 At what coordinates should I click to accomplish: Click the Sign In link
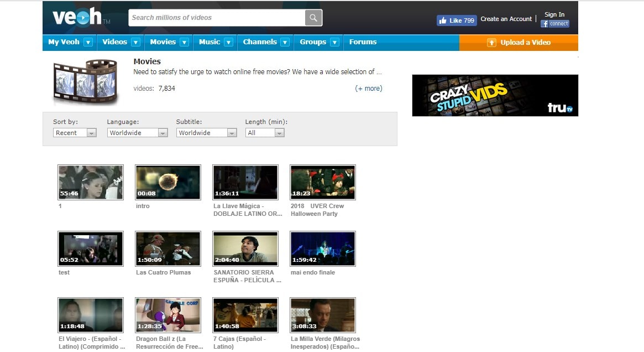coord(554,14)
